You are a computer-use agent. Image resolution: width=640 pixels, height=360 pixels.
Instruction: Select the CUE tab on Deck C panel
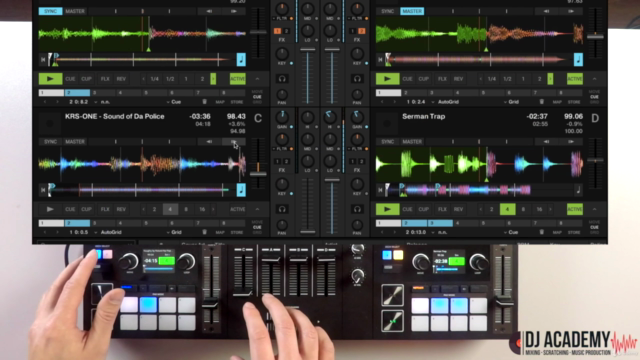(257, 227)
